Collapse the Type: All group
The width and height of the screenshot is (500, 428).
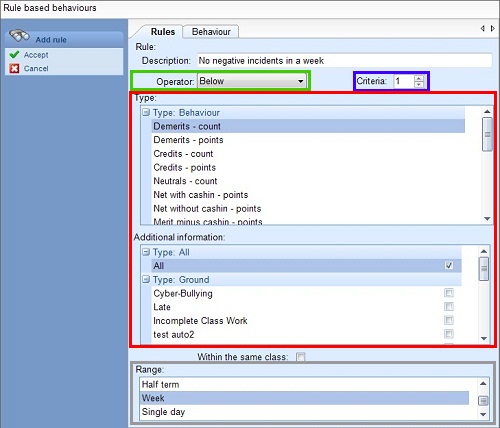point(146,252)
